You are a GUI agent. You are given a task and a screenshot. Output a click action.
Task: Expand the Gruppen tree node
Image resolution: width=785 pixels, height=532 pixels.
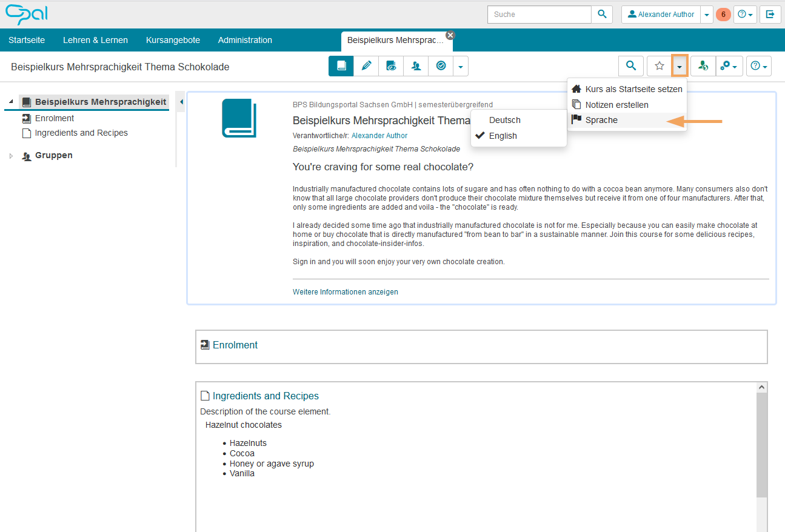click(11, 156)
